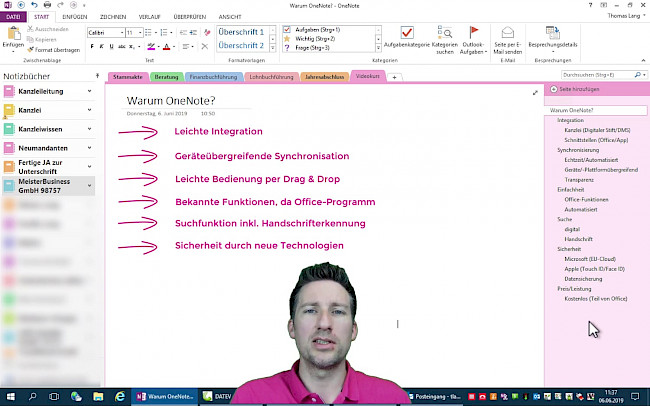Viewport: 650px width, 406px height.
Task: Toggle strikethrough formatting (abc)
Action: click(121, 46)
